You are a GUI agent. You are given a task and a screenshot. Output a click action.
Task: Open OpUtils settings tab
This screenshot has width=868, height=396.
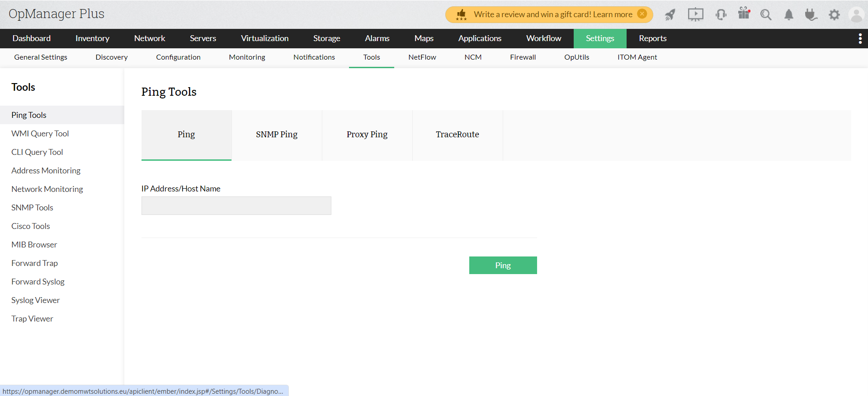577,57
